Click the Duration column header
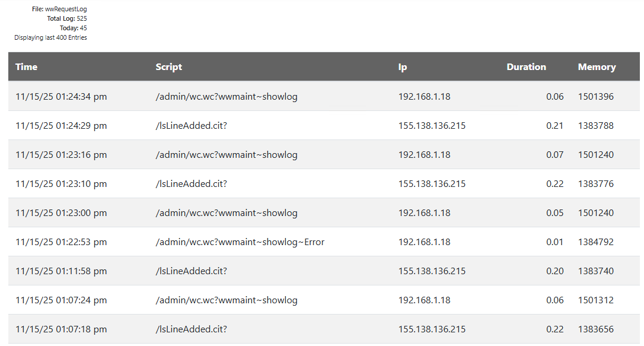The height and width of the screenshot is (346, 644). (526, 67)
